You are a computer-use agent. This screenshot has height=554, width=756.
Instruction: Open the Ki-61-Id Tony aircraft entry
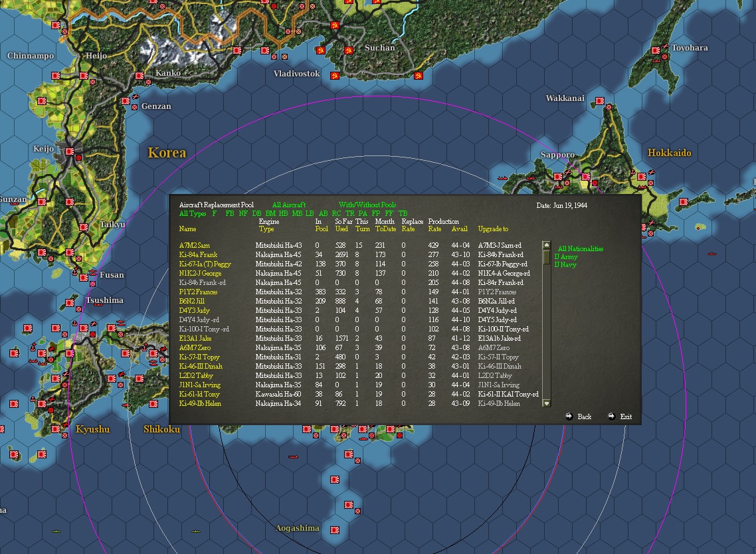coord(199,394)
